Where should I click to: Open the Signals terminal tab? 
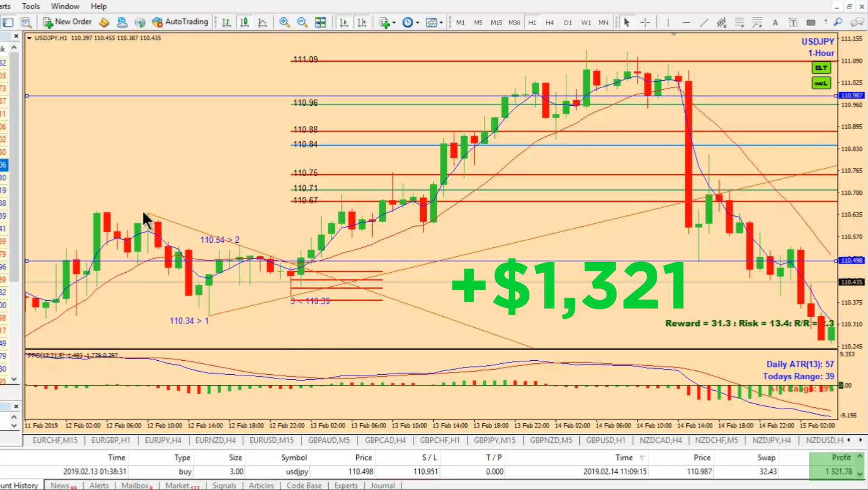[x=224, y=485]
